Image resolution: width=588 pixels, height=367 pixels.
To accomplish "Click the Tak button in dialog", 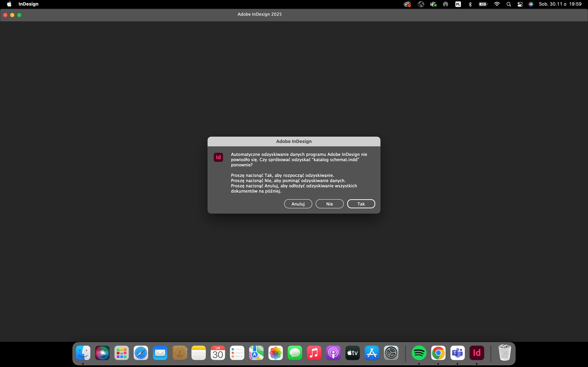I will tap(361, 204).
